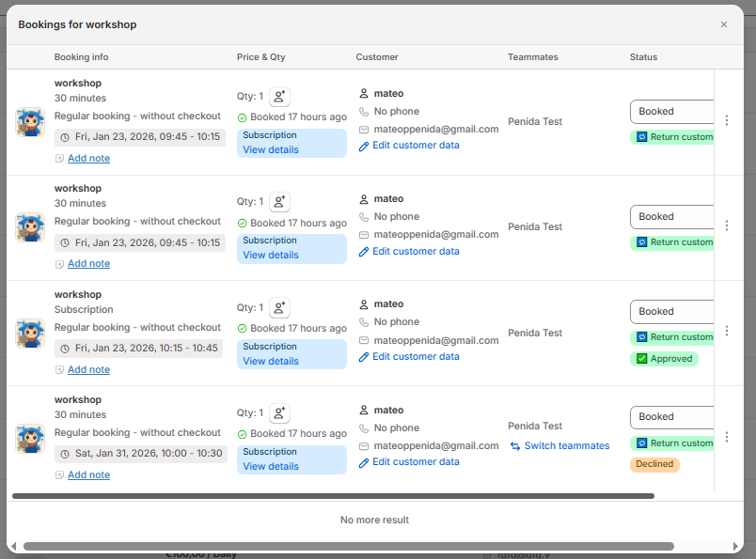Click note icon beside second row Add note
756x559 pixels.
(60, 264)
